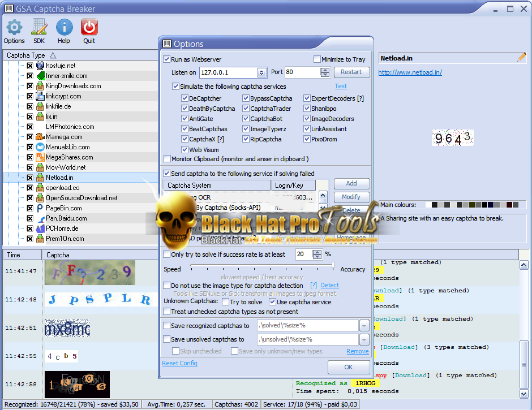Uncheck the hostuje.net captcha type box

pos(30,66)
